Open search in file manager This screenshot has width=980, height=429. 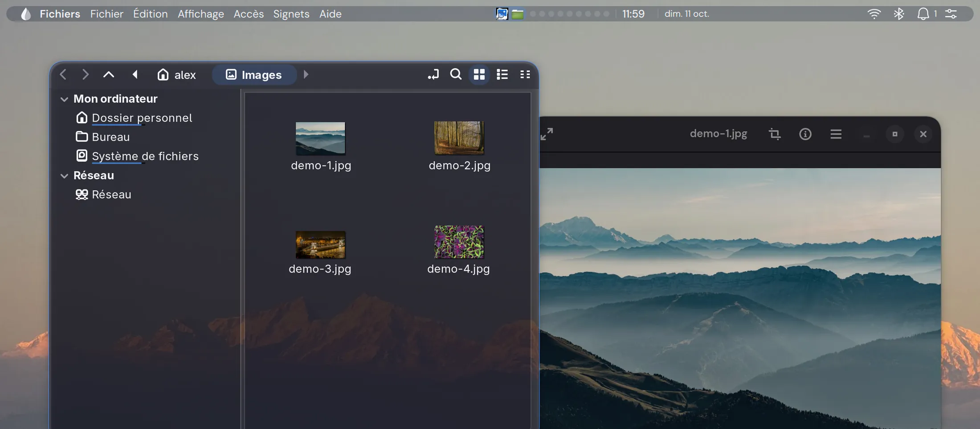point(456,74)
